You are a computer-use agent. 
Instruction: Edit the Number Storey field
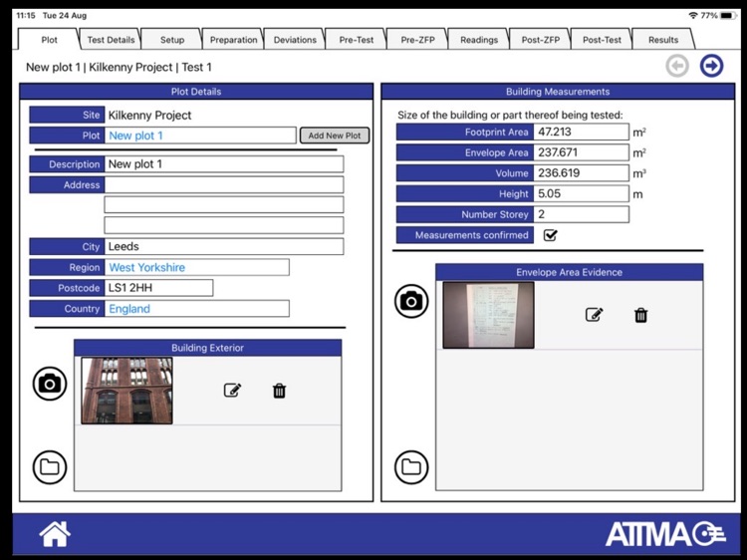pyautogui.click(x=582, y=214)
